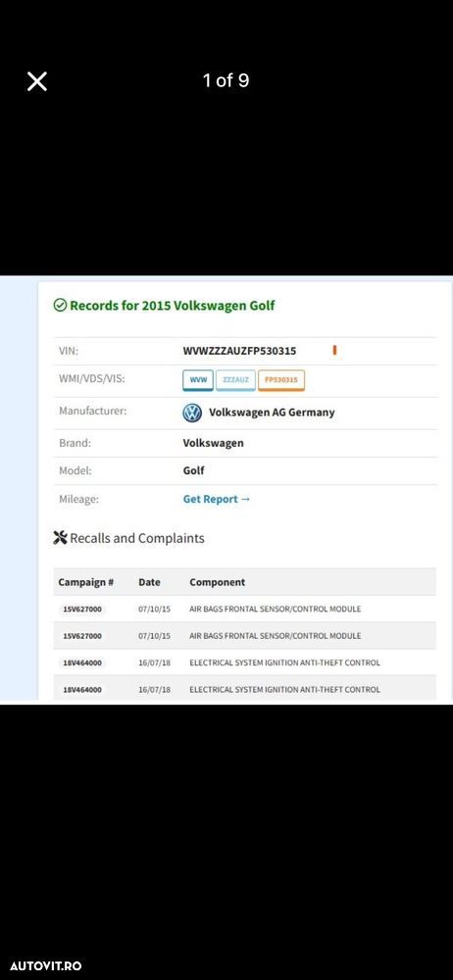Click first 'AIR BAGS FRONTAL SENSOR/CONTROL MODULE' entry
The height and width of the screenshot is (980, 453).
pyautogui.click(x=276, y=609)
